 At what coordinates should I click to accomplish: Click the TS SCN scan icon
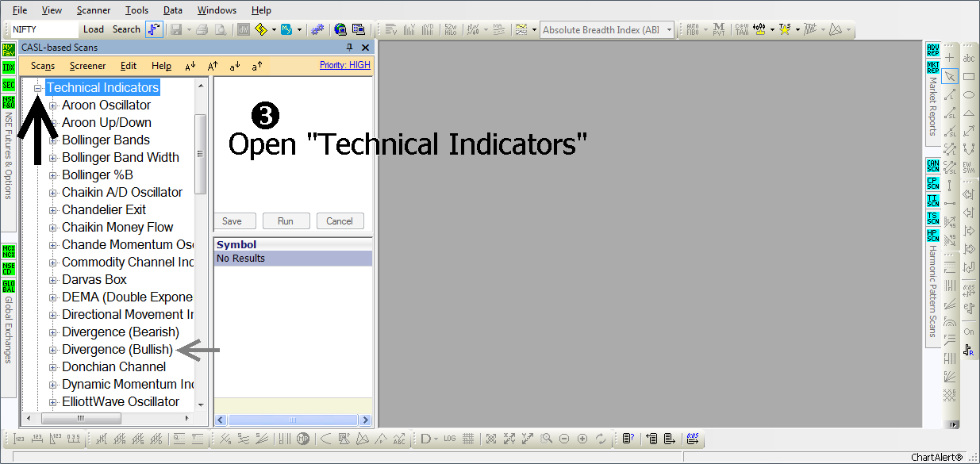933,218
